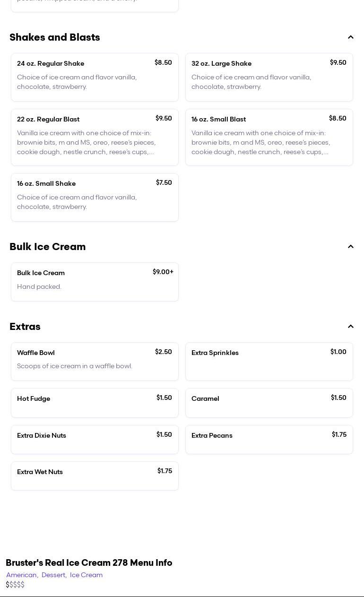Select the Extra Dixie Nuts item
The width and height of the screenshot is (364, 597).
pyautogui.click(x=95, y=440)
